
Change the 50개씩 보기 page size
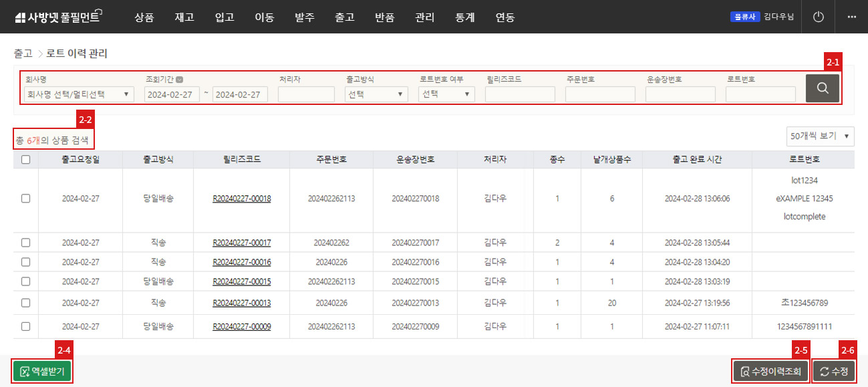(x=820, y=136)
